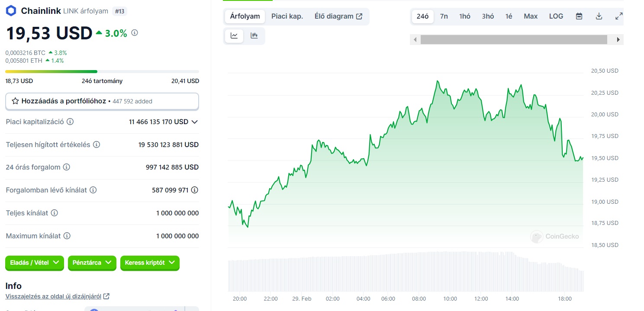Image resolution: width=644 pixels, height=311 pixels.
Task: Open the Keress kriptót dropdown
Action: coord(150,263)
